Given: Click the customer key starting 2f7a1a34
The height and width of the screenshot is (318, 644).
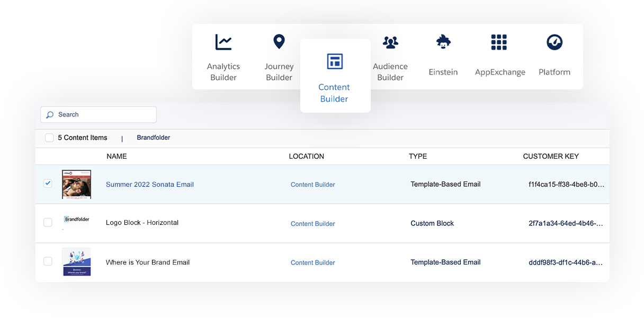Looking at the screenshot, I should 566,223.
